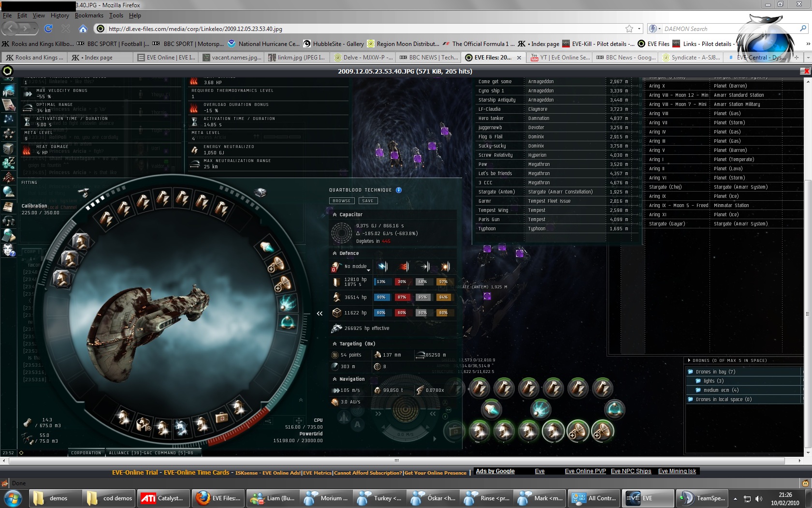The height and width of the screenshot is (508, 812).
Task: Click the volume speaker icon in system tray
Action: (x=759, y=498)
